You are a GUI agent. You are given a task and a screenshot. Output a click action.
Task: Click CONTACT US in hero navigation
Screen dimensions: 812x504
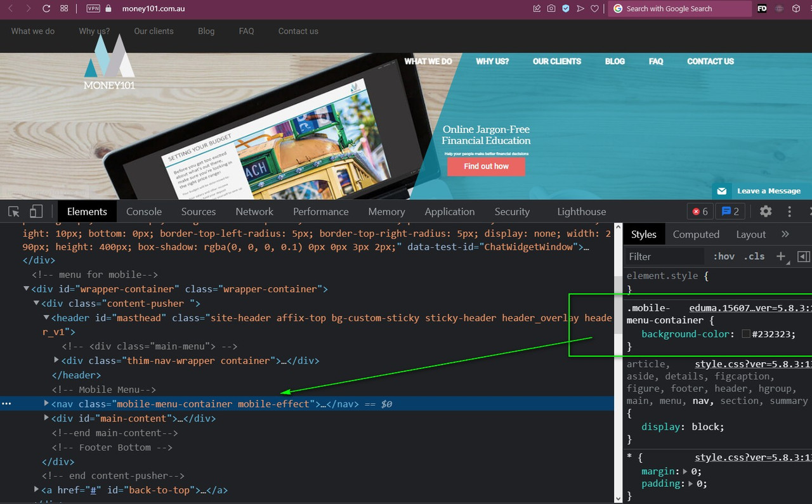(x=710, y=61)
